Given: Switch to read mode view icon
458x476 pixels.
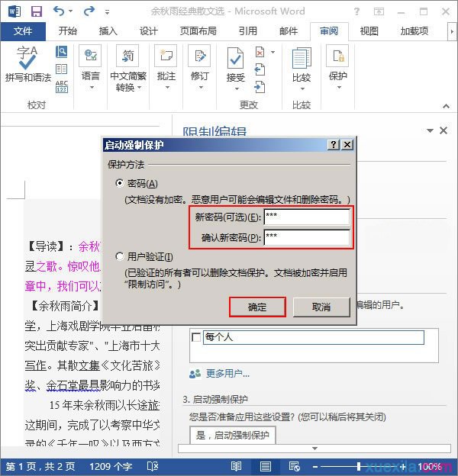Looking at the screenshot, I should pyautogui.click(x=236, y=466).
